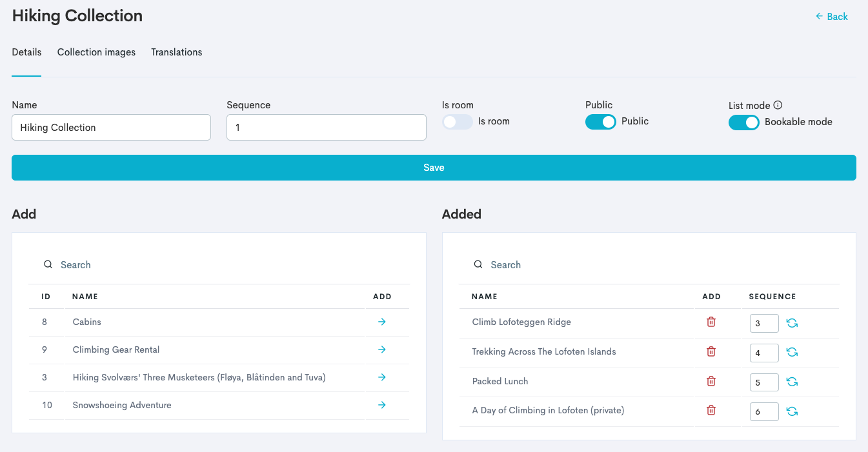
Task: Select the Cabins row name
Action: click(87, 322)
